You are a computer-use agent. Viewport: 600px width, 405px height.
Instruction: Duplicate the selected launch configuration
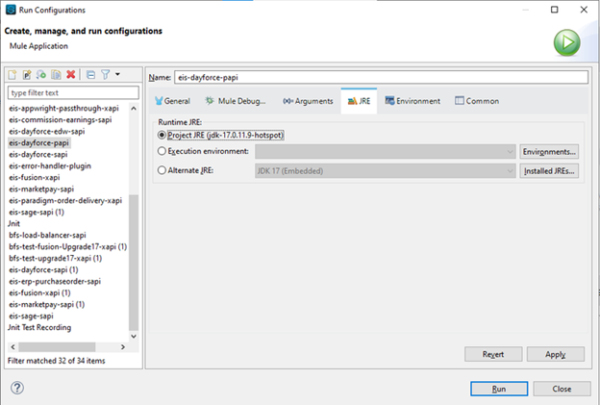56,75
